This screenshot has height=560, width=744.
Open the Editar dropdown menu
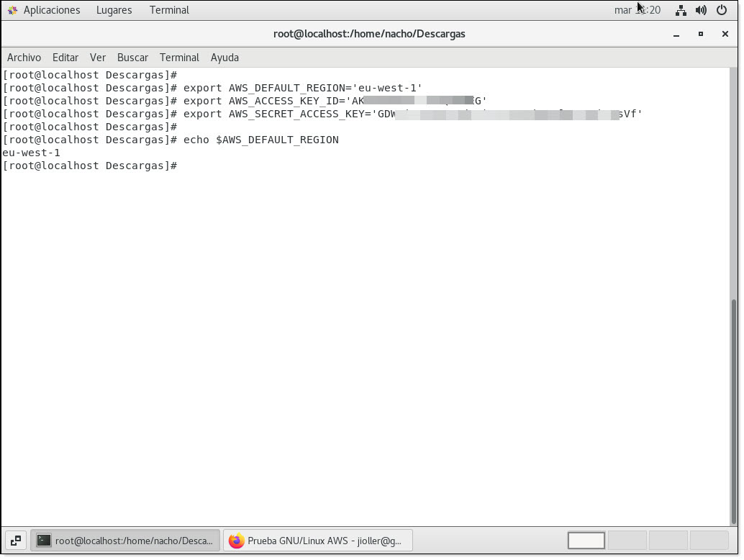(65, 58)
